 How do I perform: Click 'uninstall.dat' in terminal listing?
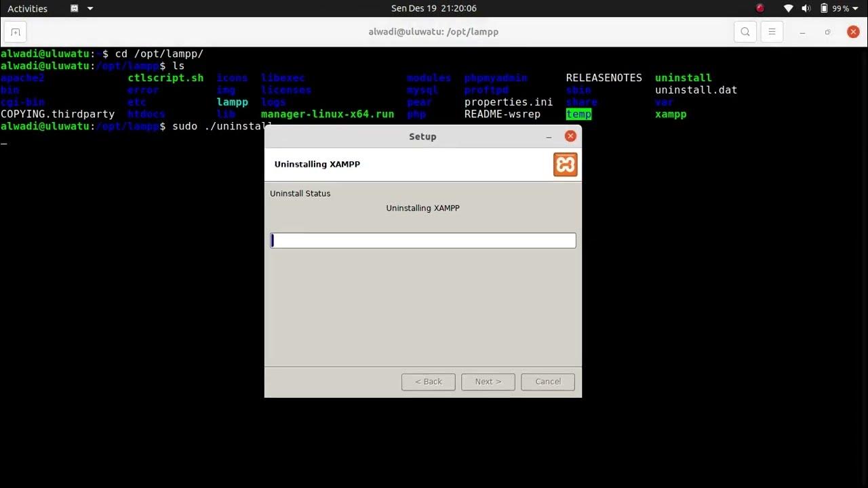[x=696, y=90]
